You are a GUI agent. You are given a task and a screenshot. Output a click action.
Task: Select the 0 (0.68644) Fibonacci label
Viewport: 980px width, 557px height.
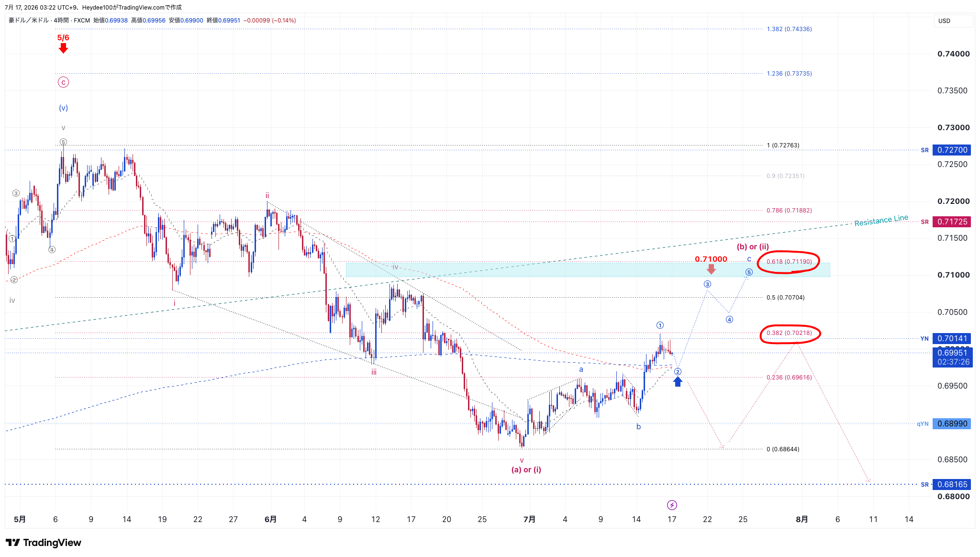[x=783, y=449]
